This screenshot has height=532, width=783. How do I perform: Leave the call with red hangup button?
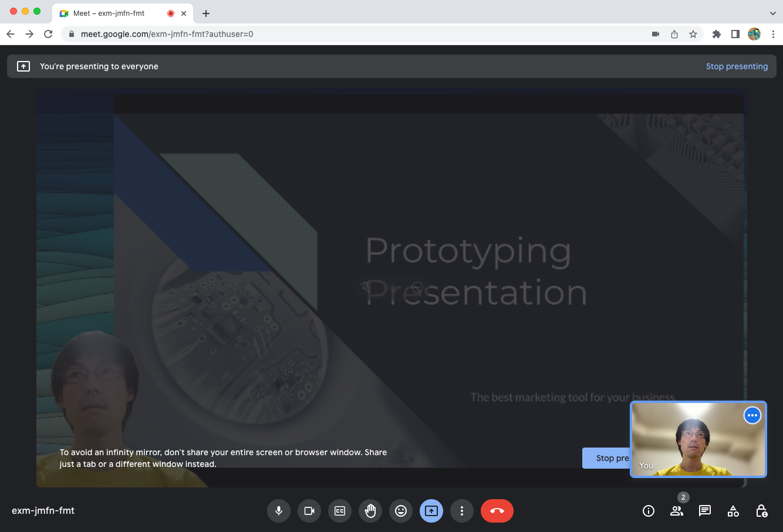[497, 511]
